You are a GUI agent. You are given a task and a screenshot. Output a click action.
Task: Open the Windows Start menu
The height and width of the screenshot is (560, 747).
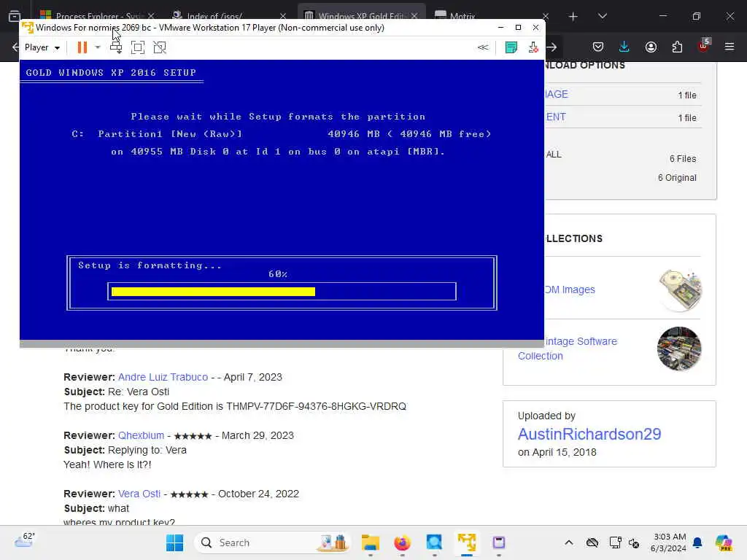pyautogui.click(x=174, y=542)
